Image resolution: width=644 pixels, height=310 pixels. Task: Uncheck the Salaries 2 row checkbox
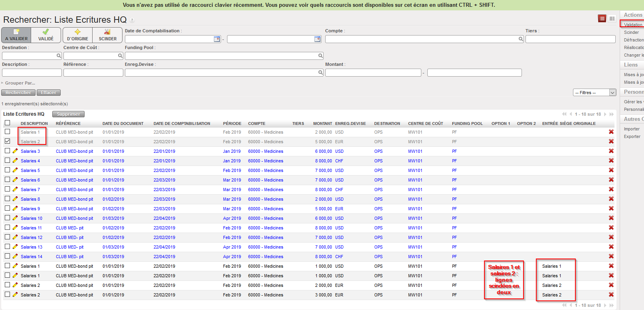tap(7, 141)
